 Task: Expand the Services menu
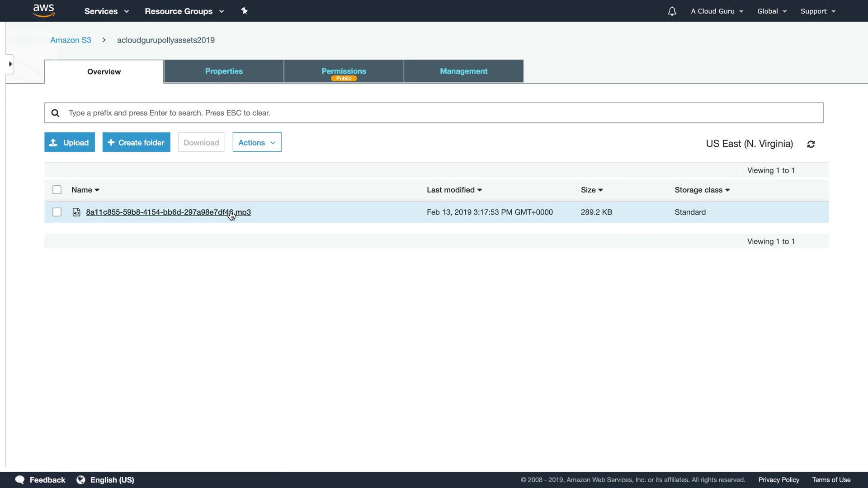(107, 11)
